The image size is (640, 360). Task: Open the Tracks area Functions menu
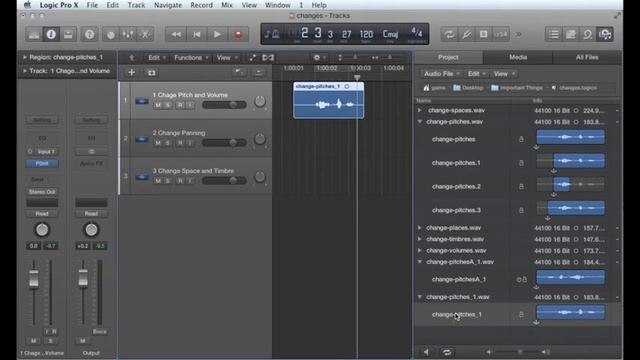coord(191,58)
